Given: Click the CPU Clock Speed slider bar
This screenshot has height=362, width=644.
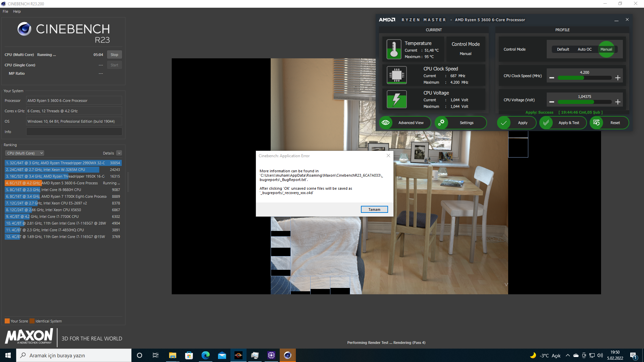Looking at the screenshot, I should 585,78.
